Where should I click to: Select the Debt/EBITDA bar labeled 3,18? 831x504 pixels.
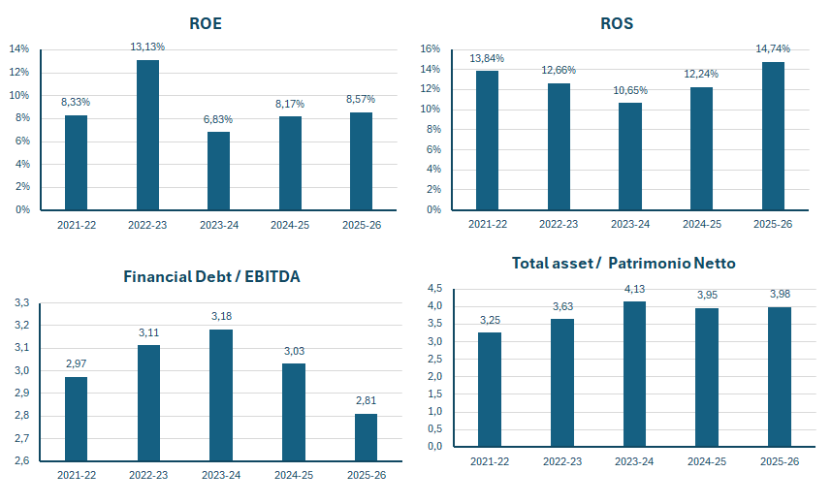coord(221,395)
